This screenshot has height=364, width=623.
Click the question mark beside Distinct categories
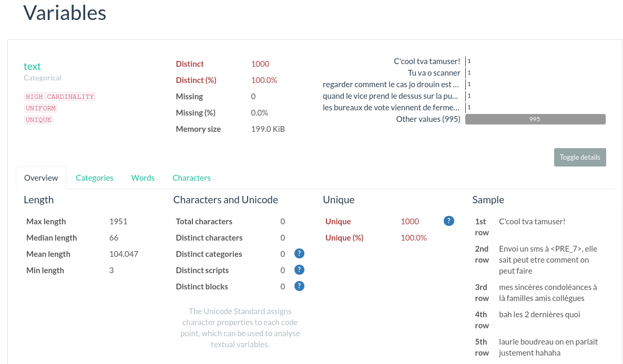(299, 253)
